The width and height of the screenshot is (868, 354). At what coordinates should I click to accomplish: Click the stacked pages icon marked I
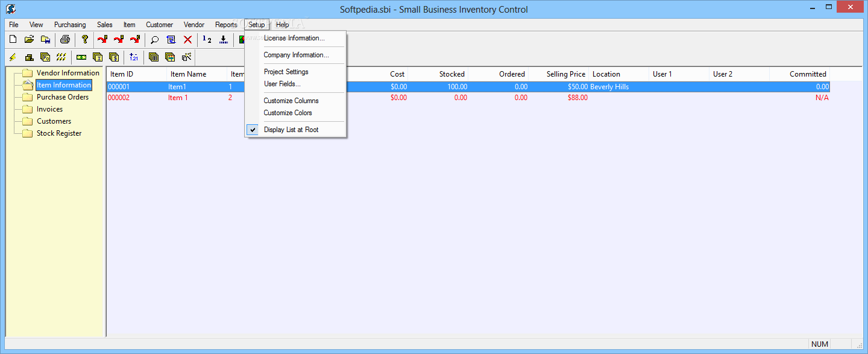pos(98,57)
